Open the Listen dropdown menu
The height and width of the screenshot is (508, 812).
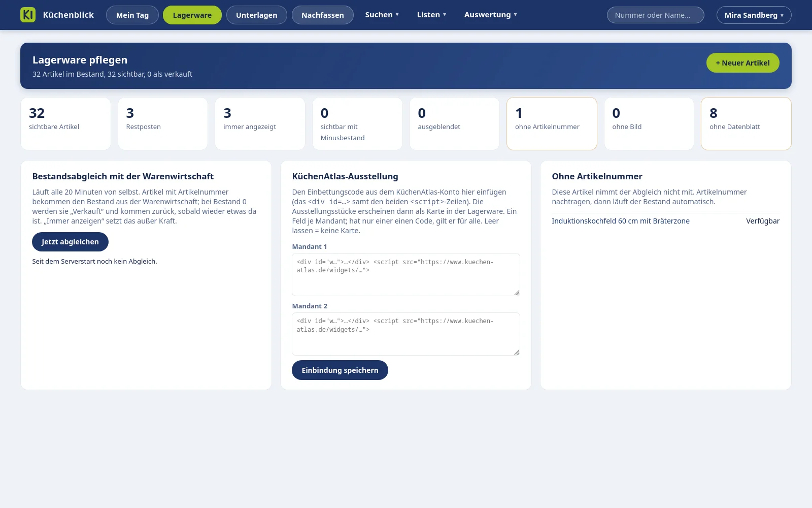tap(432, 15)
